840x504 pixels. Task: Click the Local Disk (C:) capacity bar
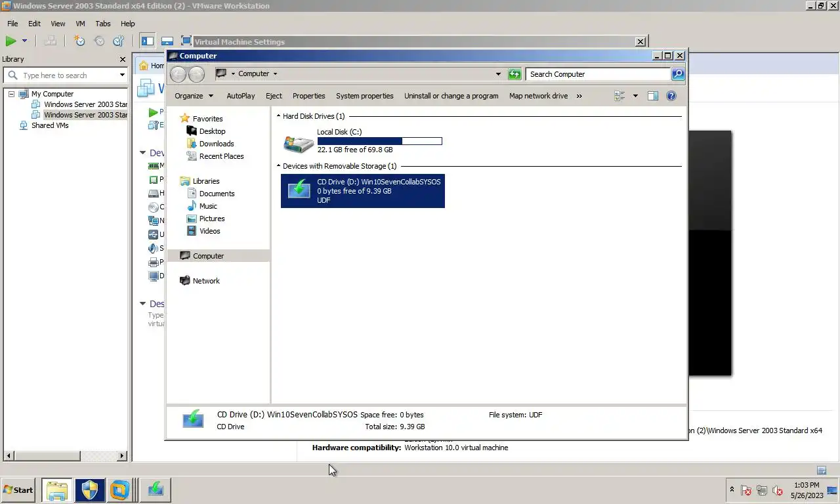pyautogui.click(x=379, y=141)
